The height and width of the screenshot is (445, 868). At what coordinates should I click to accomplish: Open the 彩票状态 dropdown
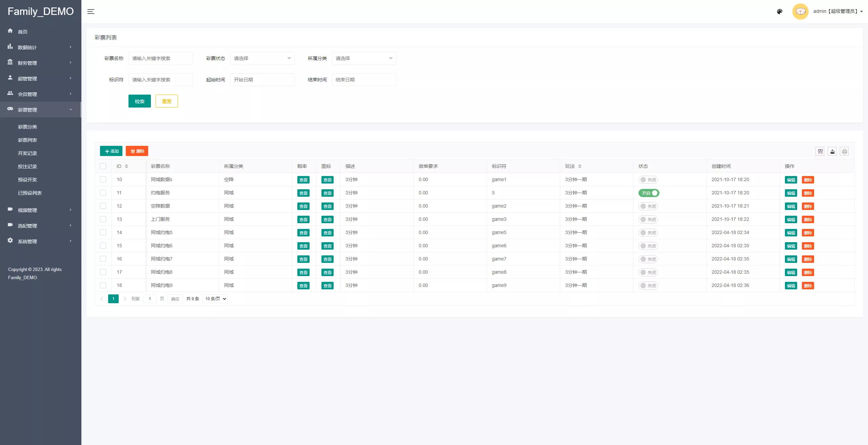[x=262, y=58]
